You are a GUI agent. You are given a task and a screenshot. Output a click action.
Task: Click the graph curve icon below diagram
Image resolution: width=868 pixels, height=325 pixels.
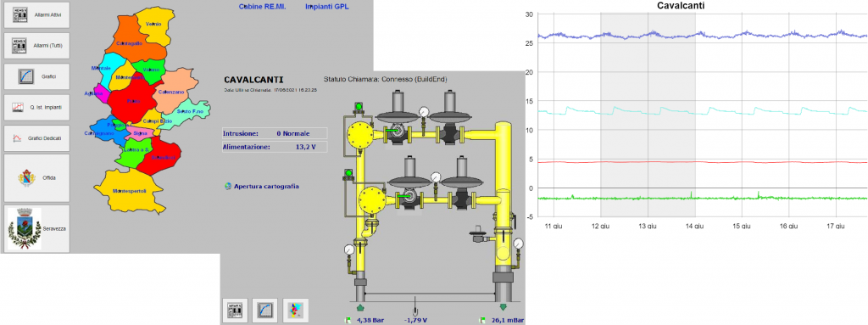coord(265,310)
